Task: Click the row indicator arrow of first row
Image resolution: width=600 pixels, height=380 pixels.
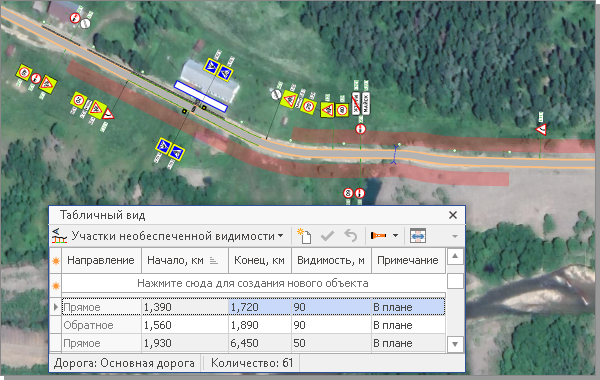Action: pyautogui.click(x=56, y=307)
